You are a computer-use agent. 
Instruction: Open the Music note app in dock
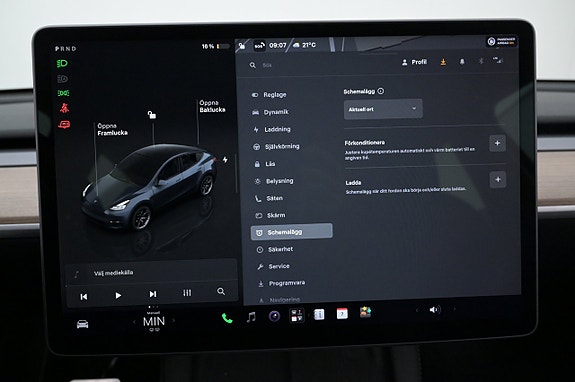pos(251,317)
